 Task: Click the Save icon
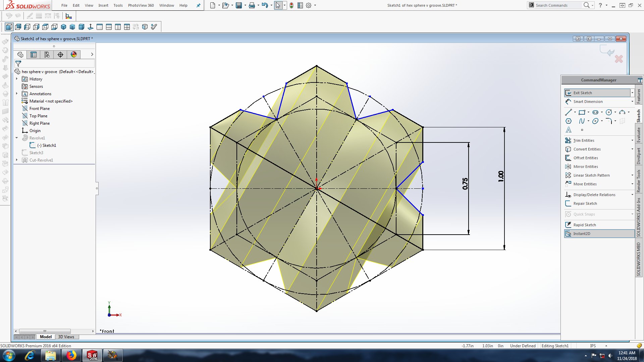pos(239,5)
